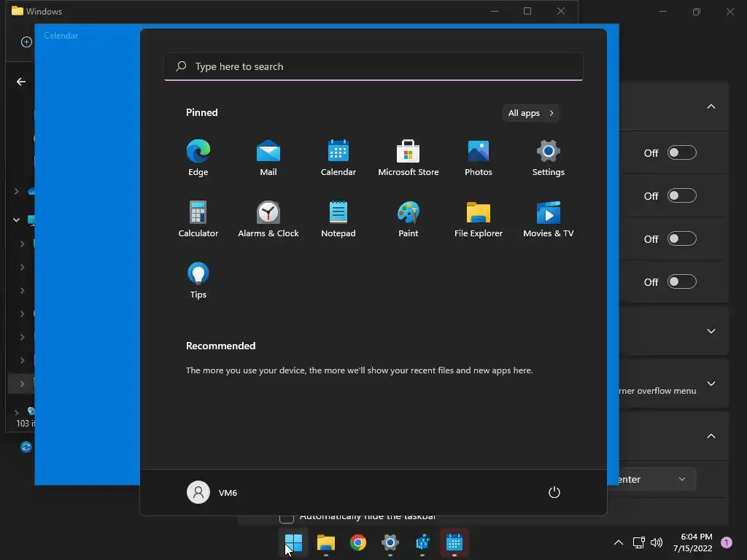Launch the Movies & TV app

[x=549, y=219]
